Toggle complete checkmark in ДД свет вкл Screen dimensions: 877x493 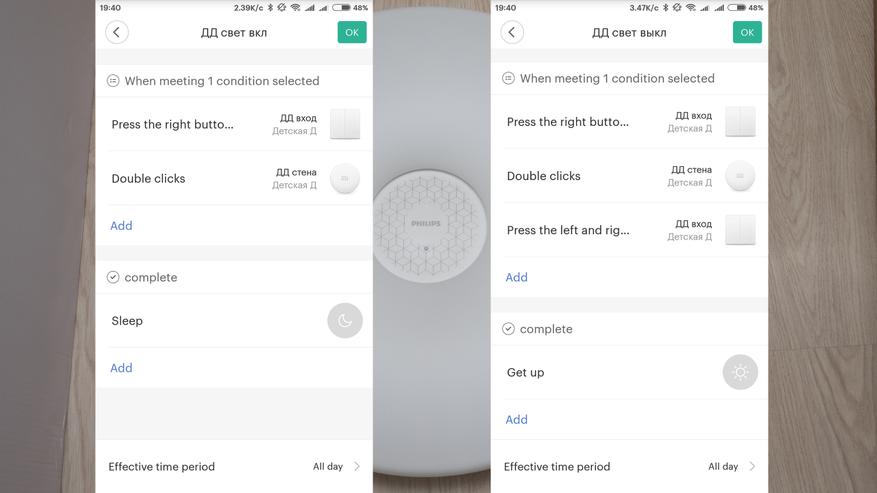[x=113, y=277]
